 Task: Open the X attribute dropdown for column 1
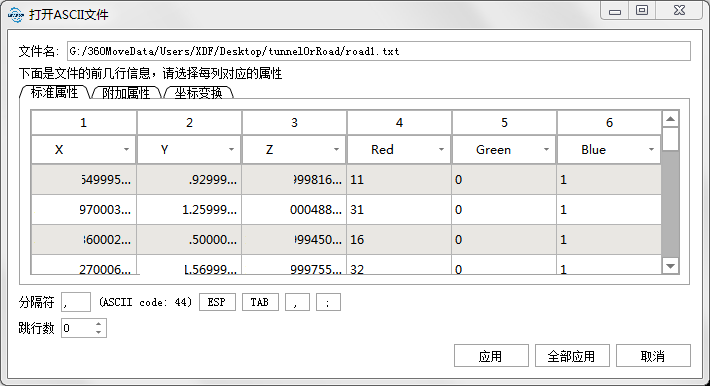[84, 150]
